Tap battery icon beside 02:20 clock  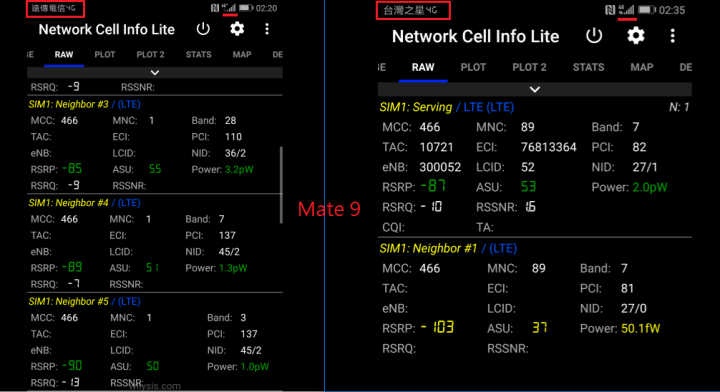(245, 8)
